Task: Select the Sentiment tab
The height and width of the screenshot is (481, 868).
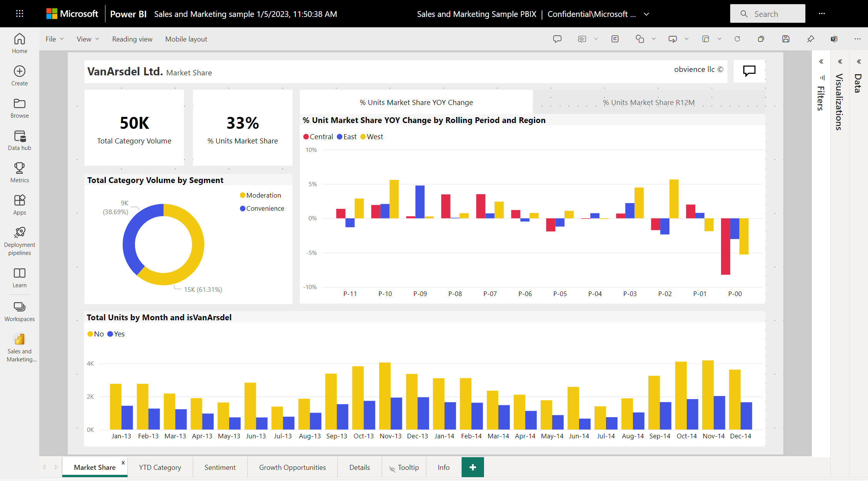Action: (219, 468)
